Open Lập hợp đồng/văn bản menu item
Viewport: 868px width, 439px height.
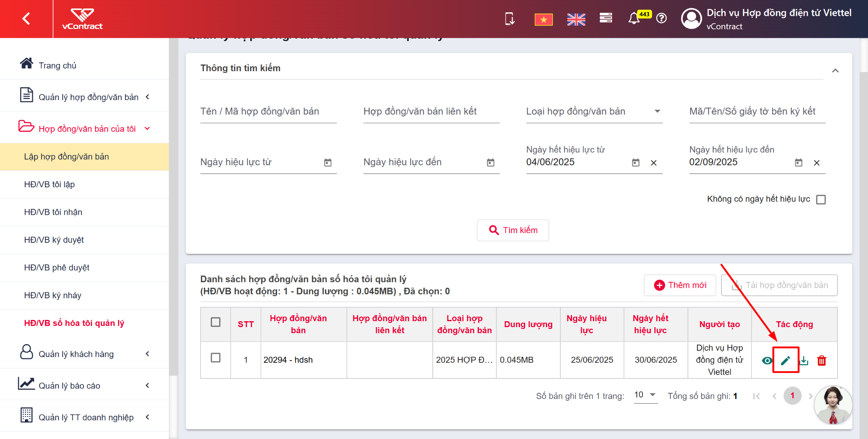[85, 157]
